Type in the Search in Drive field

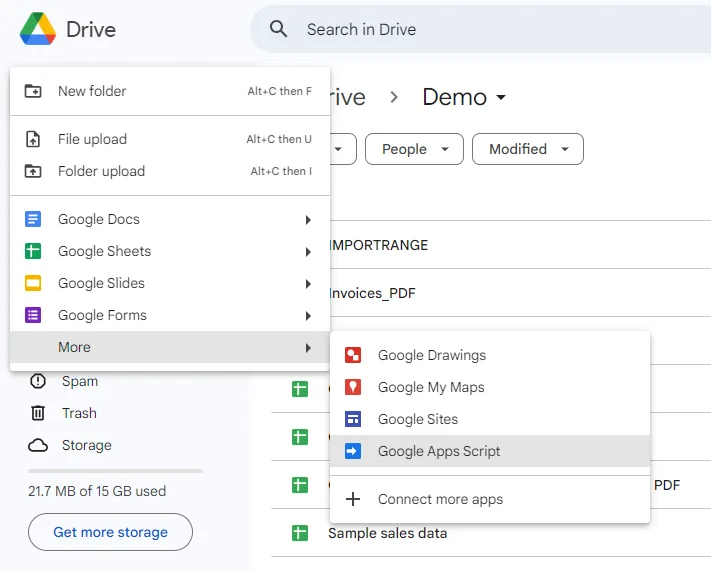coord(480,29)
